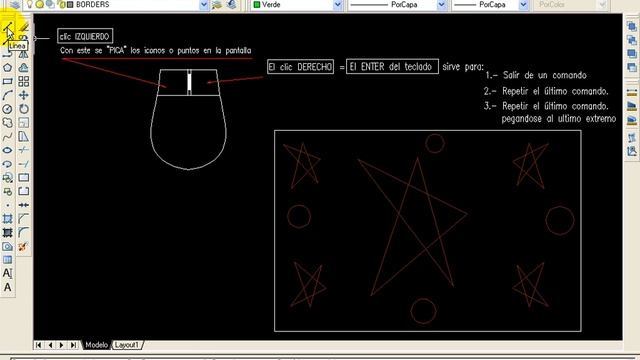This screenshot has width=640, height=360.
Task: Select the Circle draw tool
Action: pos(8,109)
